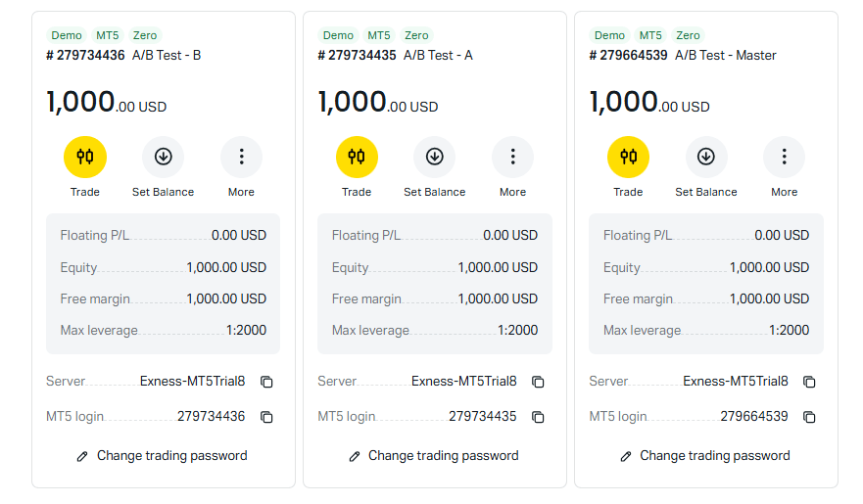
Task: Set Balance icon on A/B Test - A
Action: [x=434, y=158]
